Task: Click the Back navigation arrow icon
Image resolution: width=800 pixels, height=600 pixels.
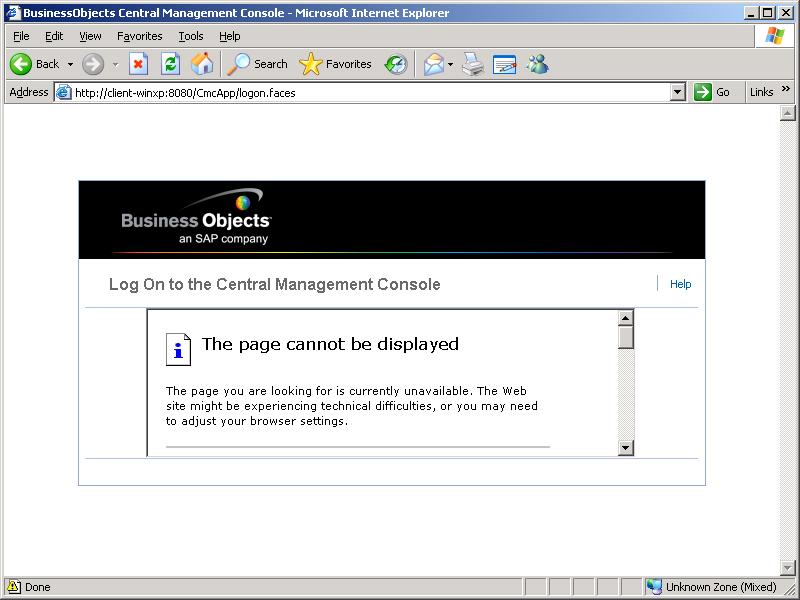Action: (x=21, y=64)
